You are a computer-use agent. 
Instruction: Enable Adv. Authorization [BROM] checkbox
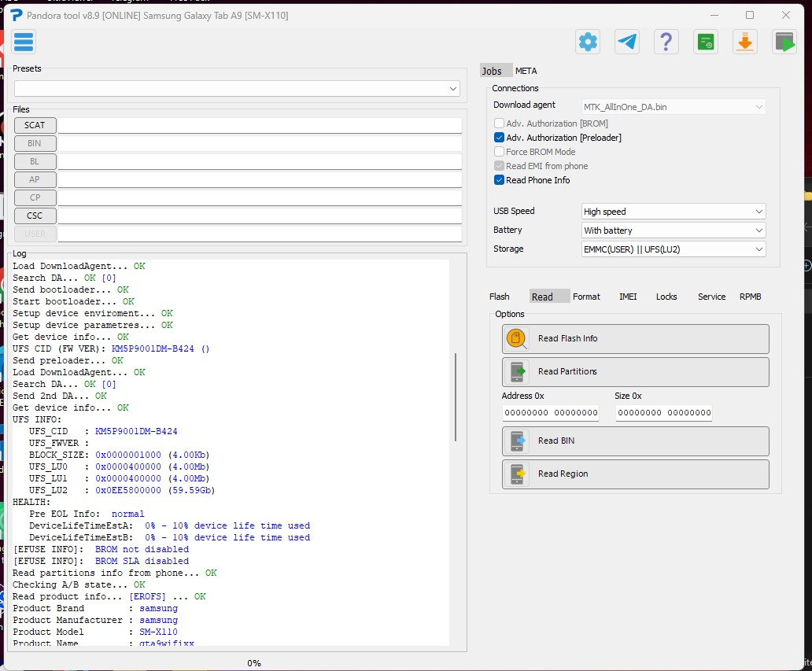tap(499, 124)
